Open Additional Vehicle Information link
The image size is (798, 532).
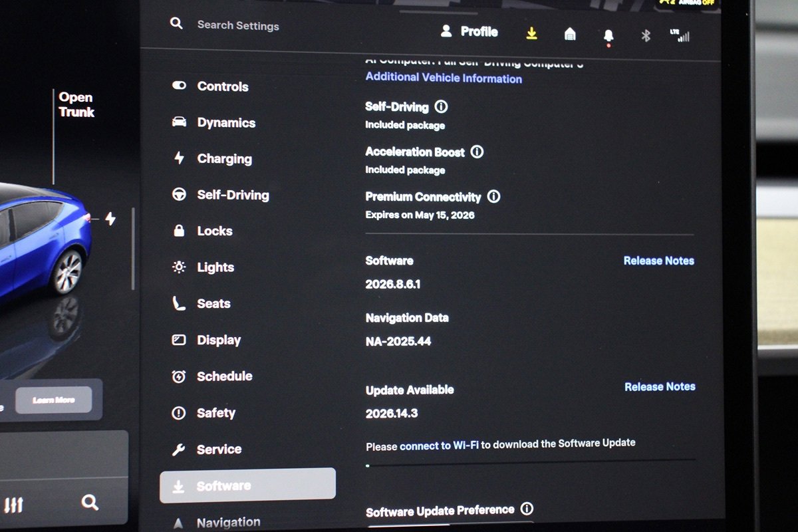(444, 78)
